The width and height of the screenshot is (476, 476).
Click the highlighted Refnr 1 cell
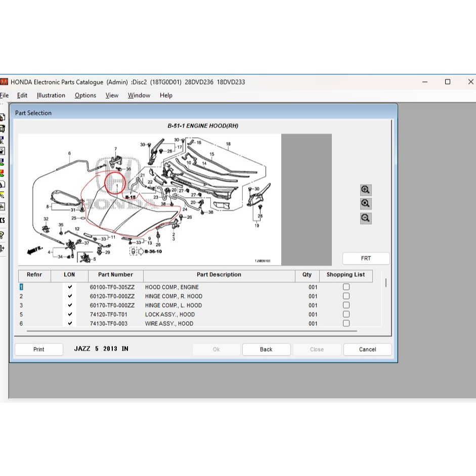(x=21, y=287)
